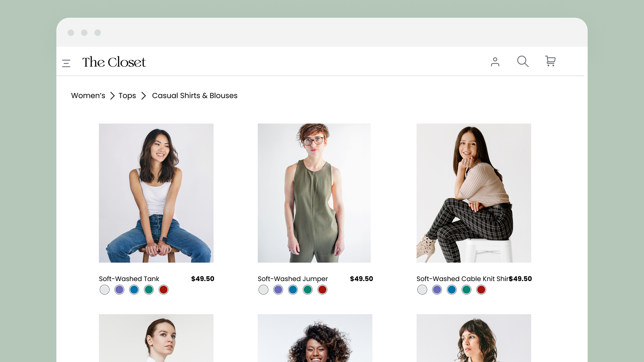Select red swatch for Cable Knit Shirt
644x362 pixels.
click(x=481, y=290)
